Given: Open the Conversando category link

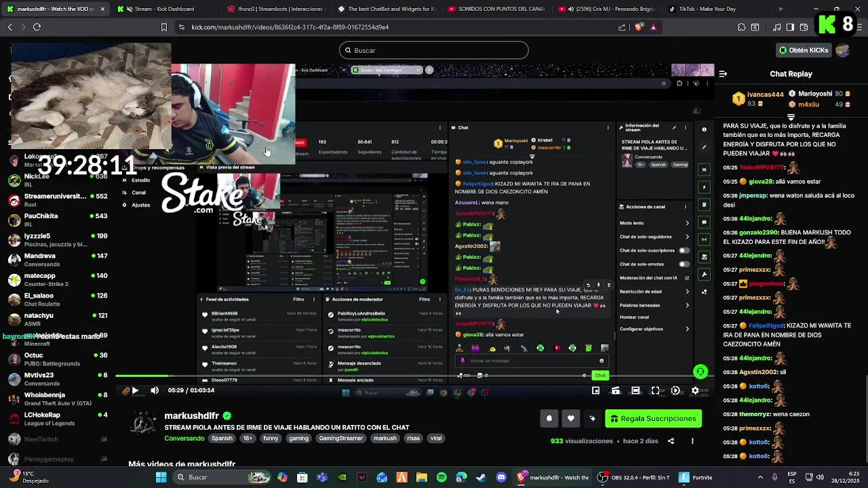Looking at the screenshot, I should [184, 439].
